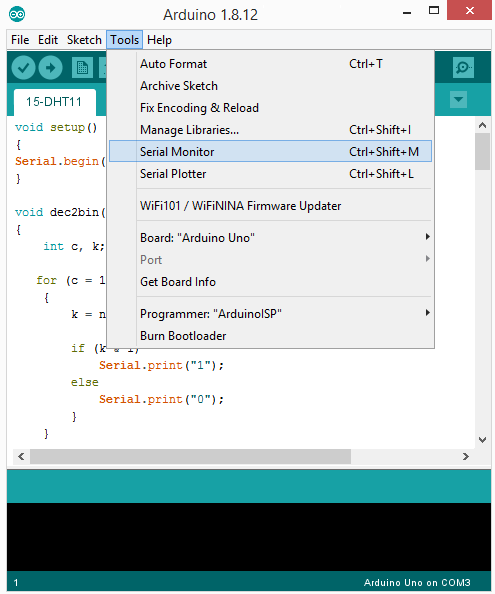The image size is (495, 594).
Task: Click the Arduino logo in title bar
Action: (17, 14)
